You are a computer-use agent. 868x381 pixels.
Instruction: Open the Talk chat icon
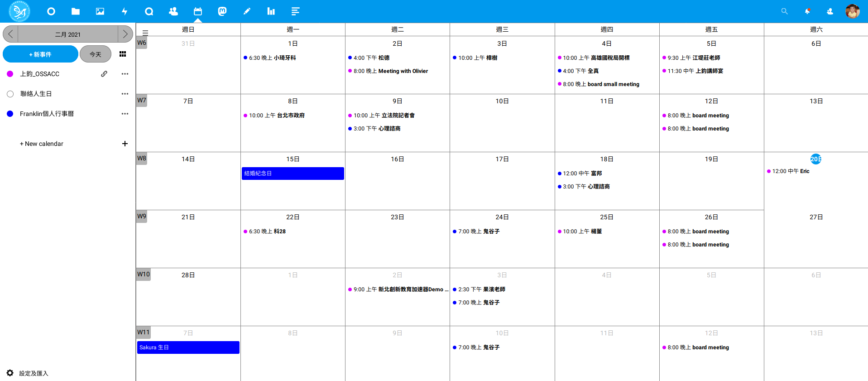point(149,11)
